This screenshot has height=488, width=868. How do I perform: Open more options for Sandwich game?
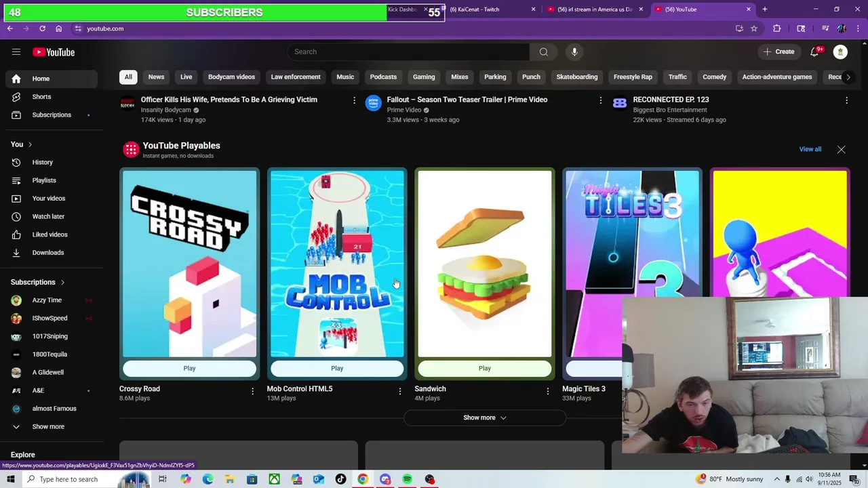(x=548, y=391)
